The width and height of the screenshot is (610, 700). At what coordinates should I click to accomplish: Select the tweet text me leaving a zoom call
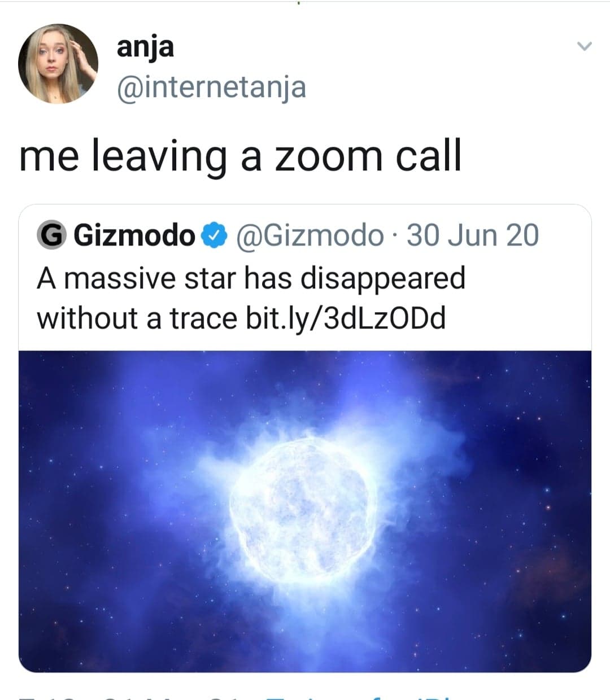tap(241, 157)
